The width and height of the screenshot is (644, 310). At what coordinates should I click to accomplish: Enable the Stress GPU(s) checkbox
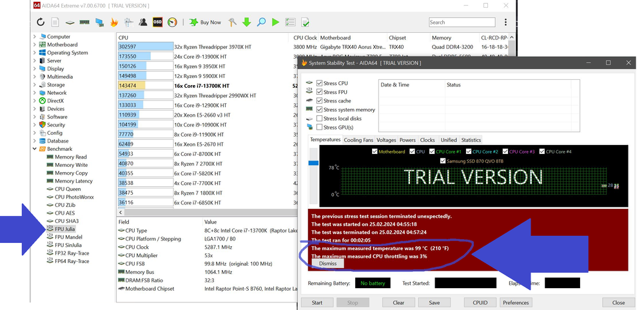(319, 127)
